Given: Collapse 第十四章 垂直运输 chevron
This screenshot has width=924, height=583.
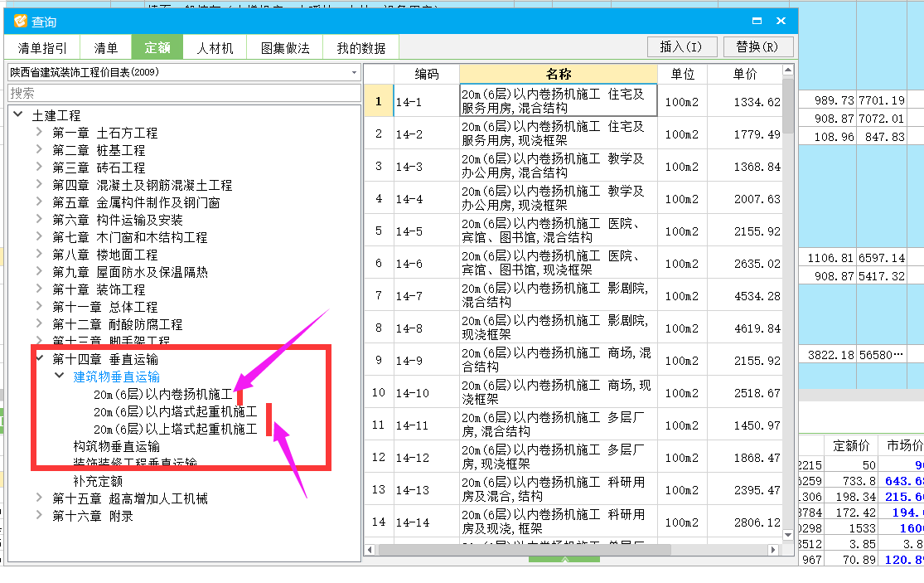Looking at the screenshot, I should pos(40,357).
